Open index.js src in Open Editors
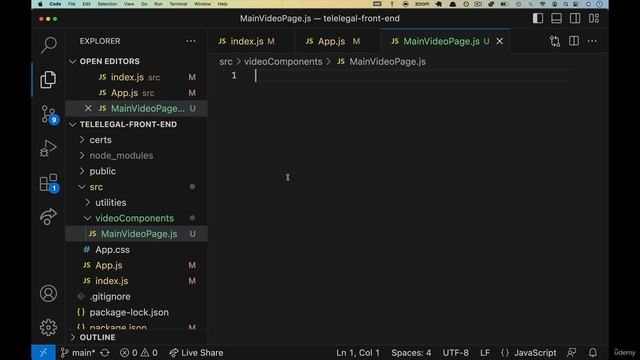The height and width of the screenshot is (360, 640). click(136, 77)
